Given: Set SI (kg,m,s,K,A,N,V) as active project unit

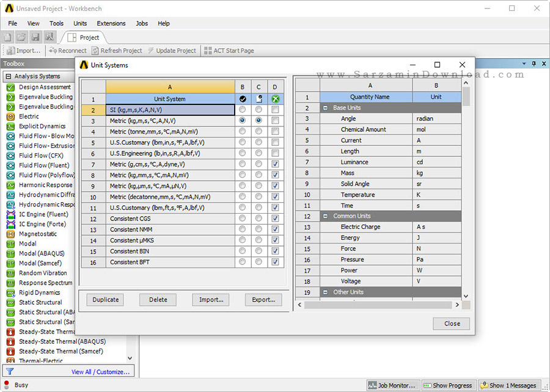Looking at the screenshot, I should click(x=243, y=110).
